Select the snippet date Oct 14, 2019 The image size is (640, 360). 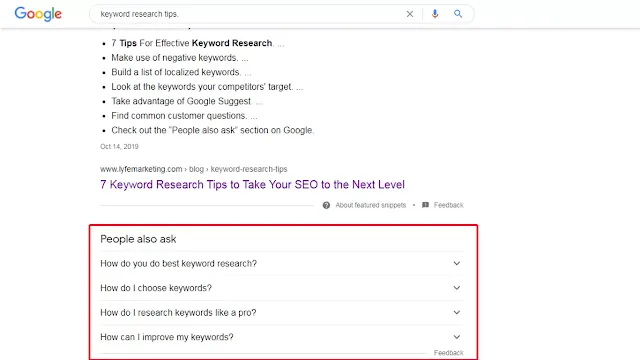119,147
